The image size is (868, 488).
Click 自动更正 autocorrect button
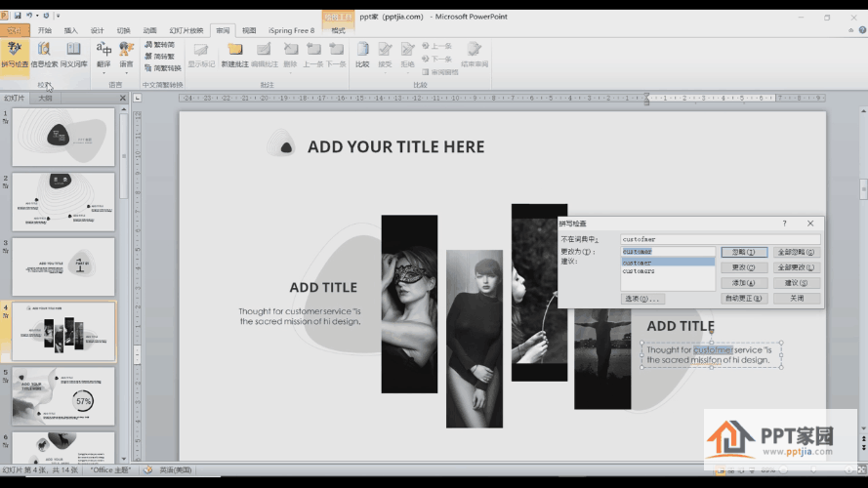click(x=744, y=299)
